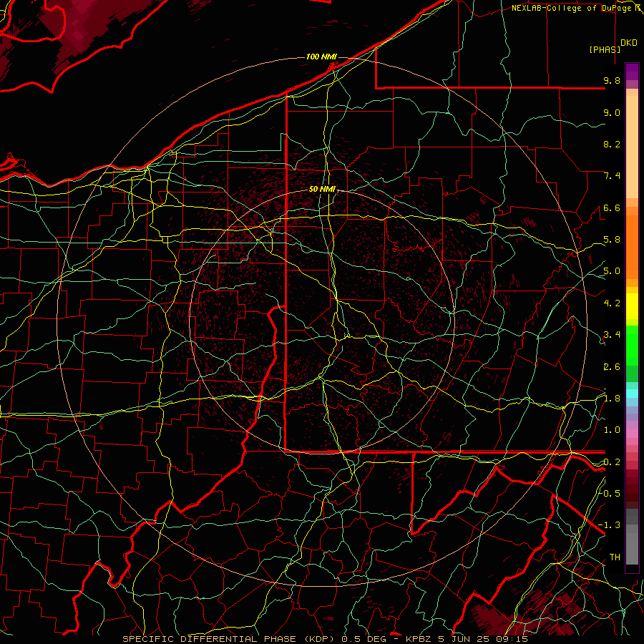The height and width of the screenshot is (644, 644).
Task: Click the 8.2 value on the scale
Action: pyautogui.click(x=612, y=144)
